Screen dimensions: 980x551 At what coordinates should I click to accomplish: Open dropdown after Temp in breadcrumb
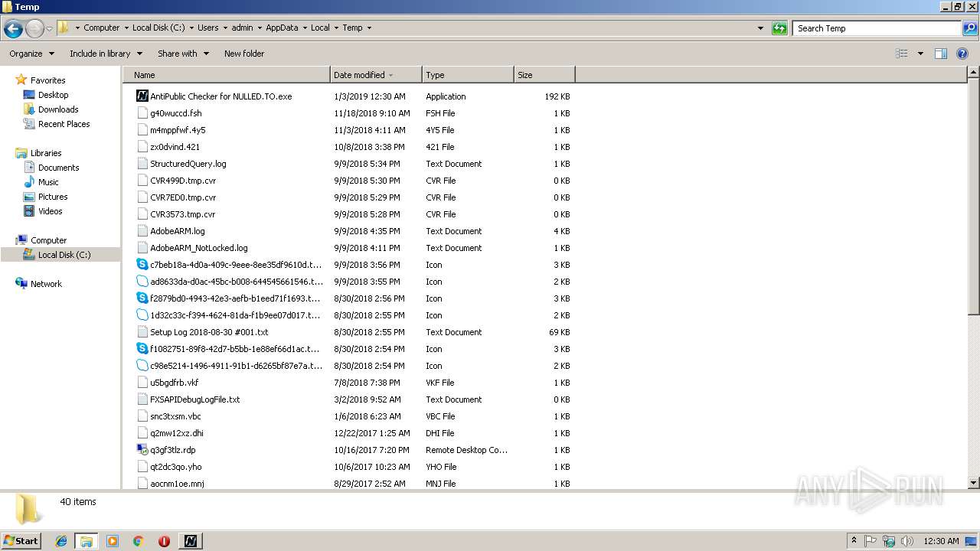click(369, 28)
